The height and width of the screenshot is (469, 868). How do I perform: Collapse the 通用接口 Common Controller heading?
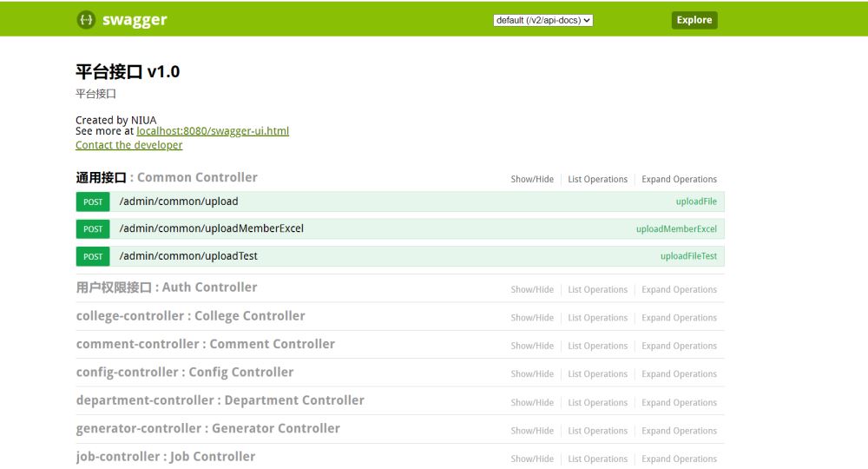coord(167,178)
